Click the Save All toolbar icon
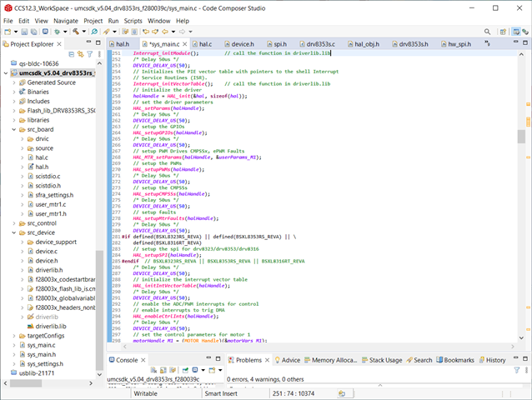This screenshot has width=532, height=400. pos(34,32)
